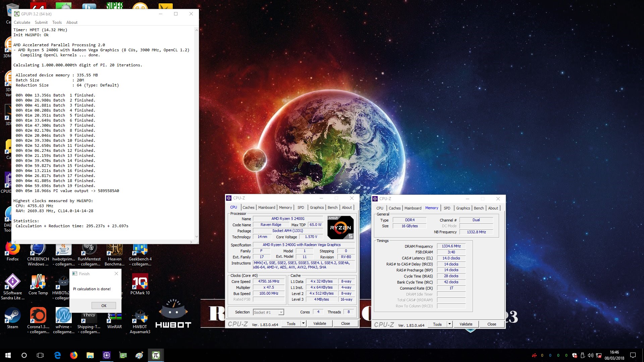644x362 pixels.
Task: Open Corona1.3 desktop shortcut
Action: pyautogui.click(x=38, y=321)
